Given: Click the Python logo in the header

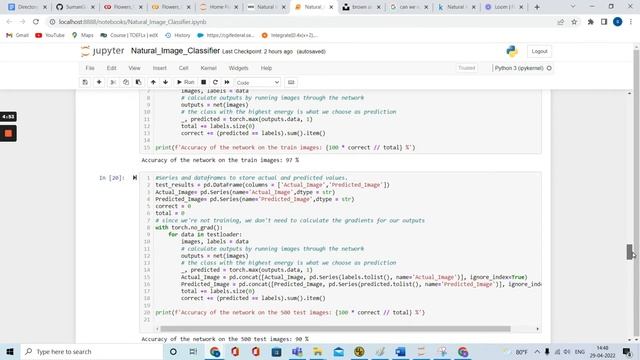Looking at the screenshot, I should [512, 51].
